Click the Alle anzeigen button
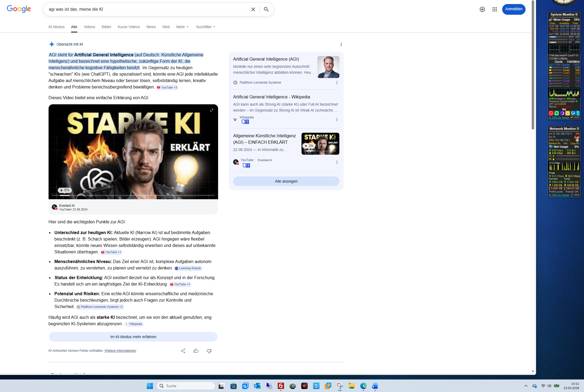584x392 pixels. pyautogui.click(x=286, y=181)
